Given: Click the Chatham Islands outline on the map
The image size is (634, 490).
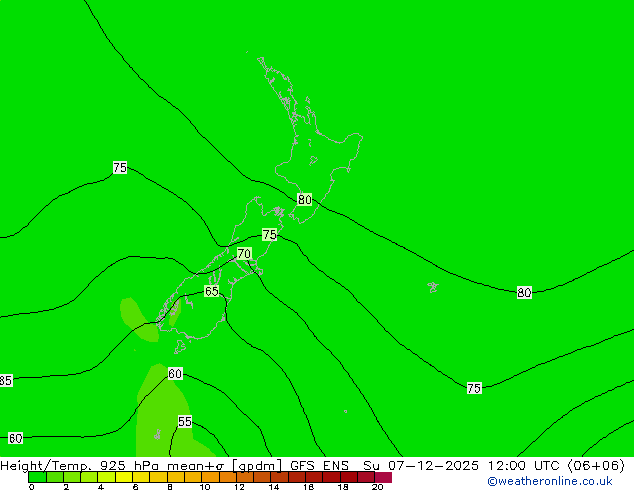Looking at the screenshot, I should tap(433, 287).
